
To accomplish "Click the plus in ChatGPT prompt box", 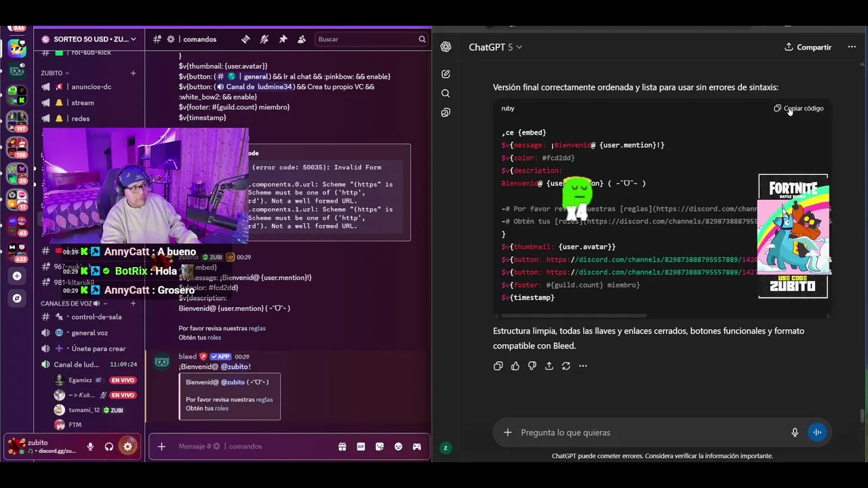I will click(x=507, y=432).
